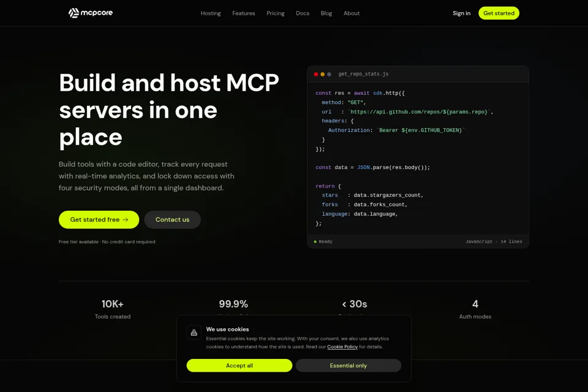This screenshot has height=392, width=588.
Task: Click the get_repo_stats.js file name
Action: coord(363,74)
